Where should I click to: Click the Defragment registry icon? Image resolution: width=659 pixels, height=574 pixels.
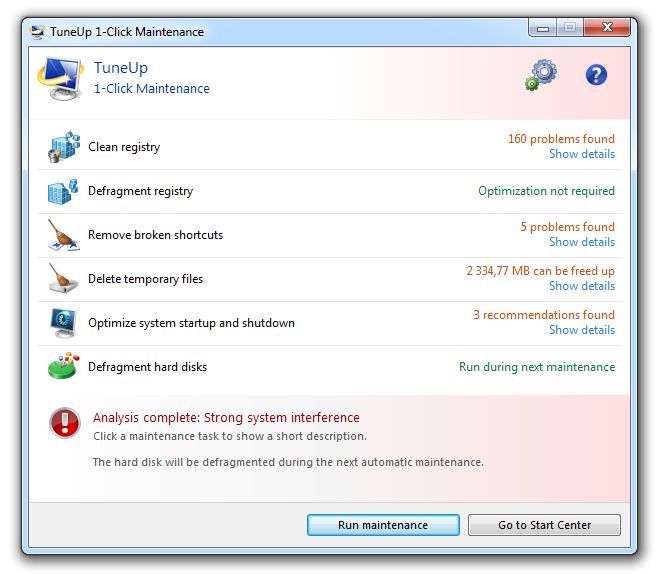[x=63, y=191]
